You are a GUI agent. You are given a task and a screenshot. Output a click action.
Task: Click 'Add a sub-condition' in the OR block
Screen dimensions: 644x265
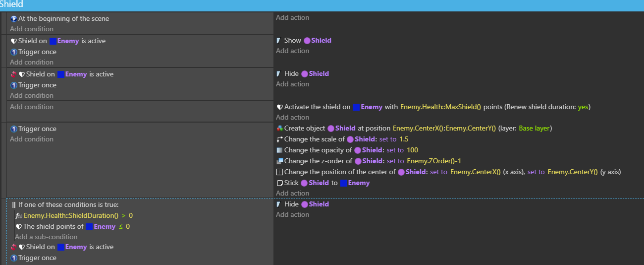[46, 237]
